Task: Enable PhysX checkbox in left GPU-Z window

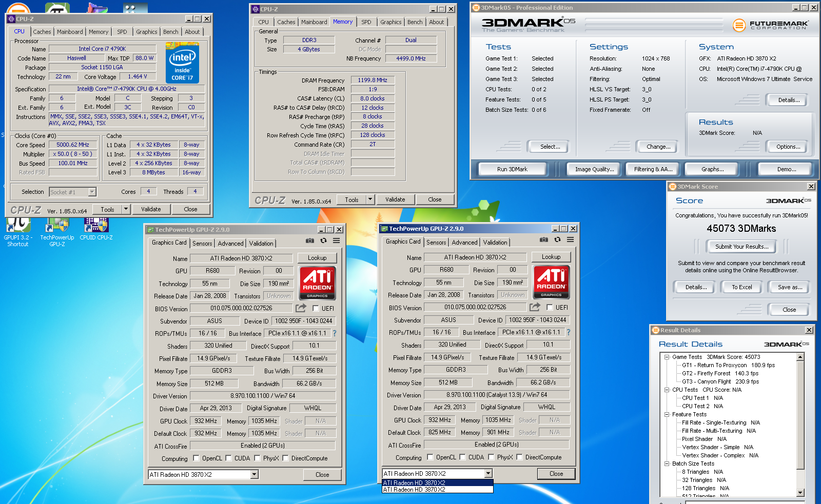Action: 257,458
